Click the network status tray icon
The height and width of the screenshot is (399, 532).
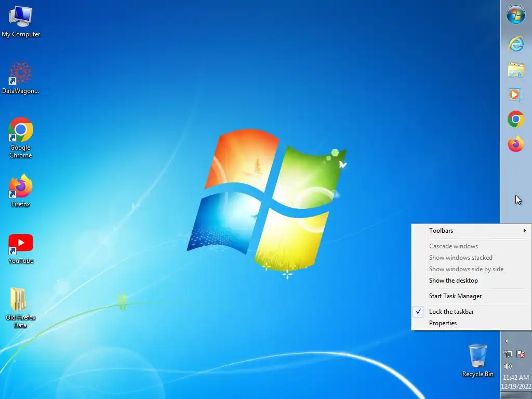[x=508, y=354]
